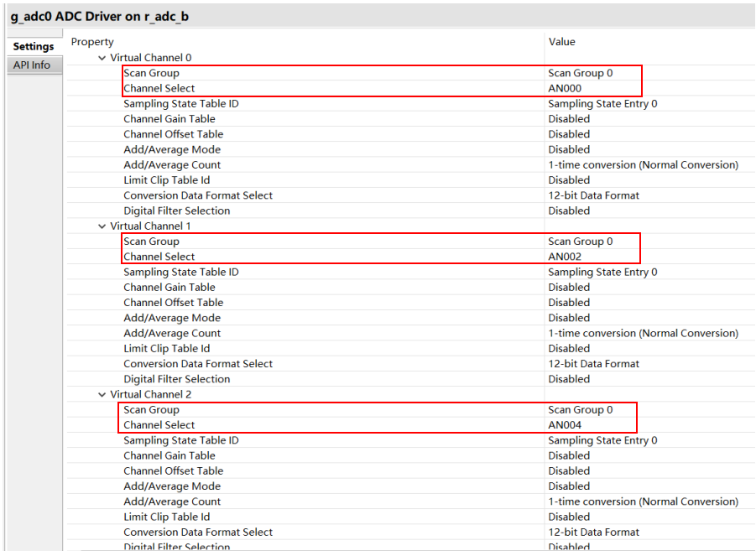Select Conversion Data Format Select, Virtual Channel 0
The width and height of the screenshot is (756, 556).
point(198,195)
